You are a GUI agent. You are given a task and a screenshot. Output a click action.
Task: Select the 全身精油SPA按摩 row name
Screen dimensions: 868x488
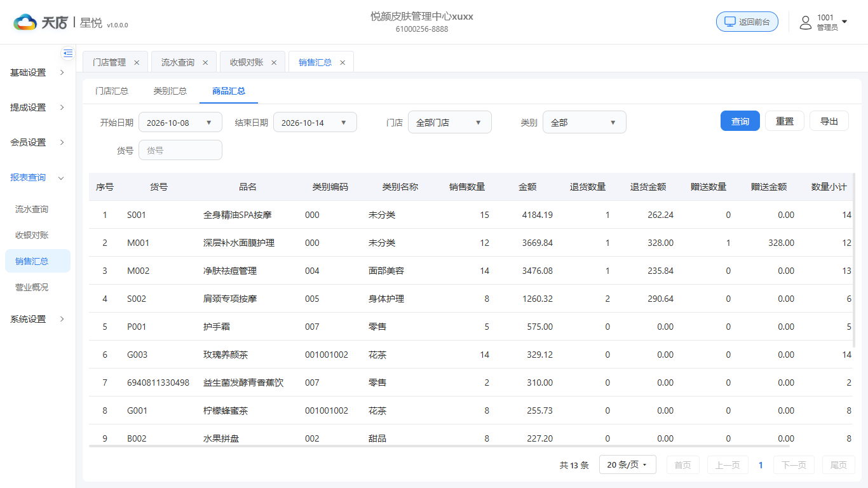tap(238, 215)
